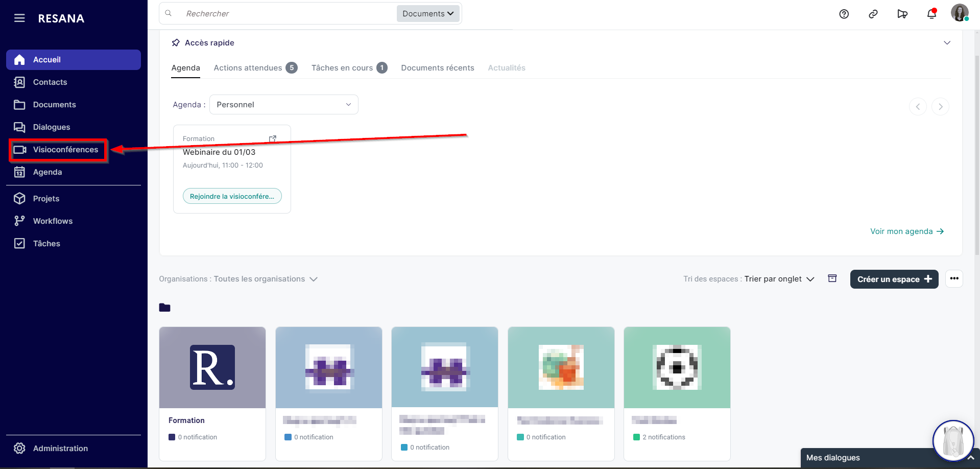Click the RESANA logo
Screen dimensions: 980x469
61,18
